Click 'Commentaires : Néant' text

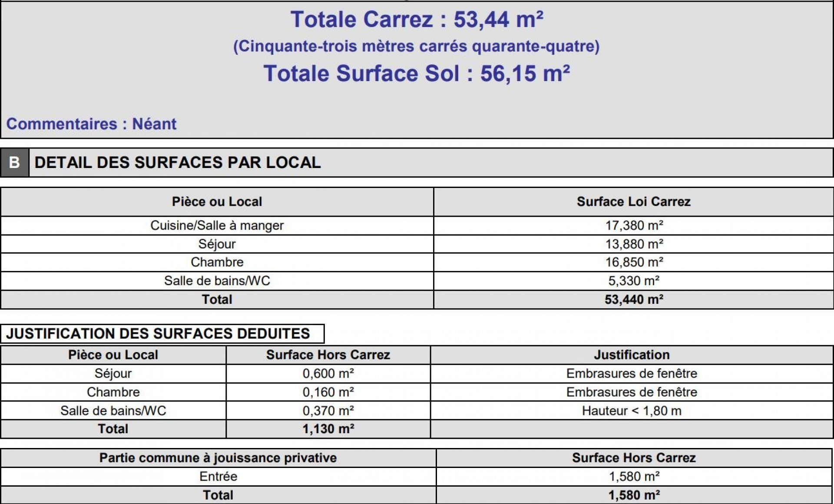coord(91,124)
